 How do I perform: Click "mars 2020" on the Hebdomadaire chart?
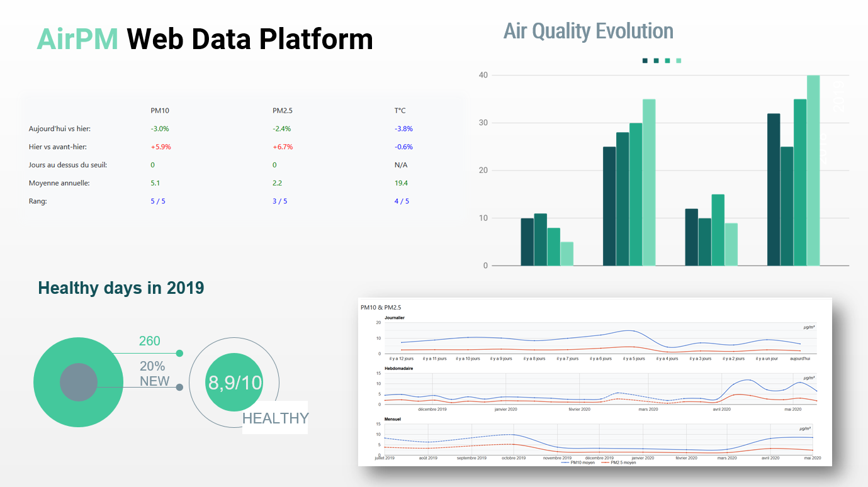pyautogui.click(x=648, y=409)
